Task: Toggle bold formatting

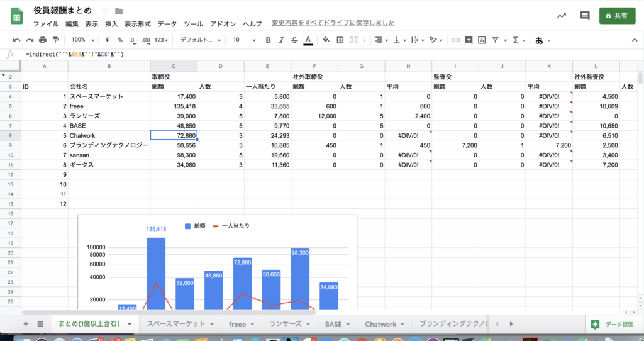Action: click(x=268, y=40)
